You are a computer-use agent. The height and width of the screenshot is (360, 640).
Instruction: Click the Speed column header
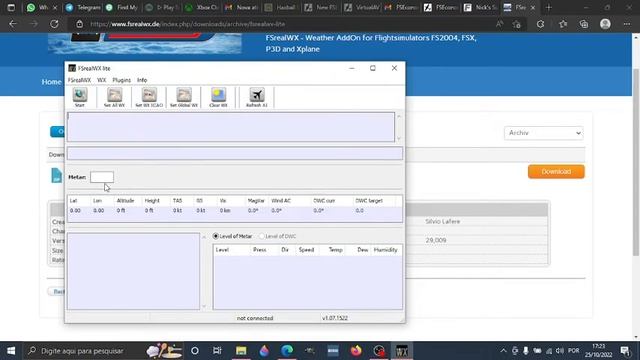click(x=306, y=250)
